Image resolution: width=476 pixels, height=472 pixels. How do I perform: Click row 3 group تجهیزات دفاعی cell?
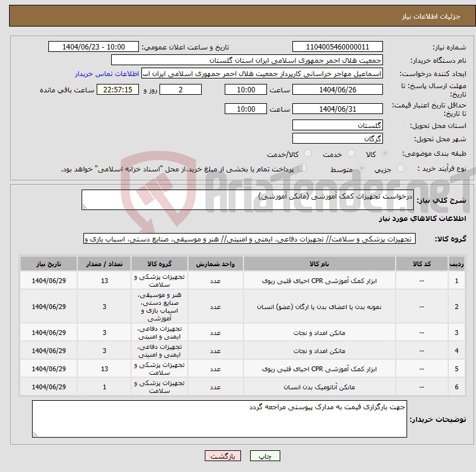(x=159, y=333)
